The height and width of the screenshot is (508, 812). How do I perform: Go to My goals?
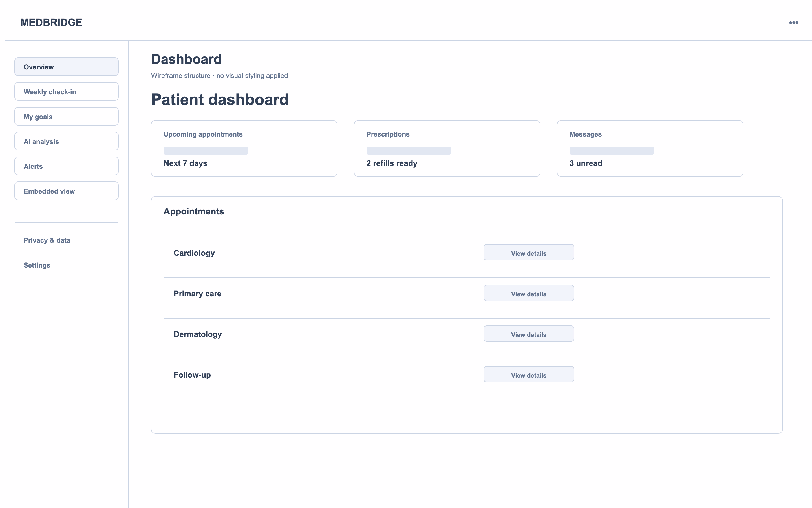[67, 116]
